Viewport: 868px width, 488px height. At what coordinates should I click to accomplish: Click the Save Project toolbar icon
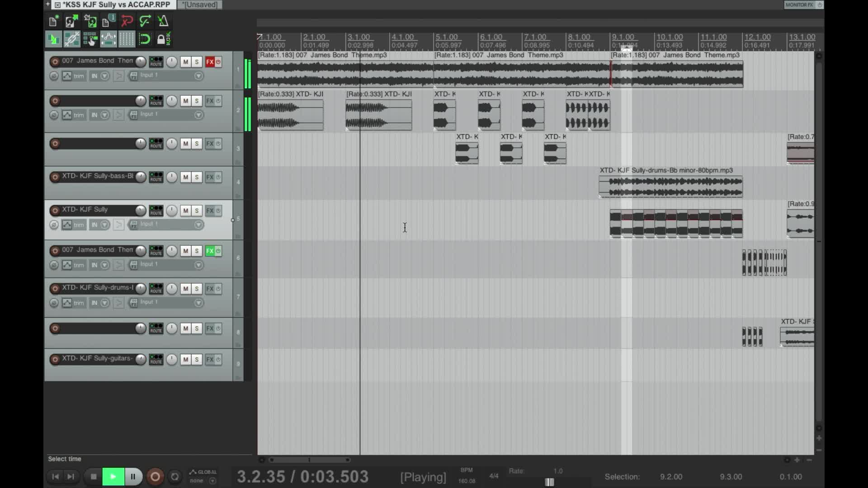90,21
